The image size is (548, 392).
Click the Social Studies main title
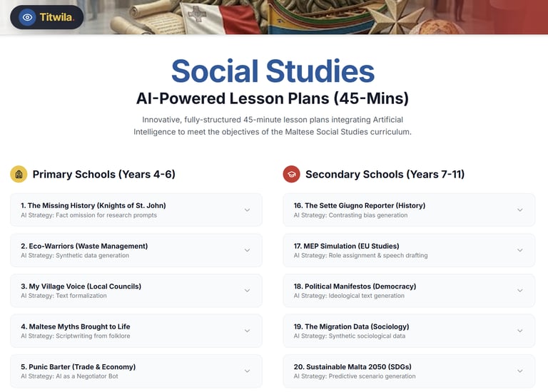click(x=273, y=71)
